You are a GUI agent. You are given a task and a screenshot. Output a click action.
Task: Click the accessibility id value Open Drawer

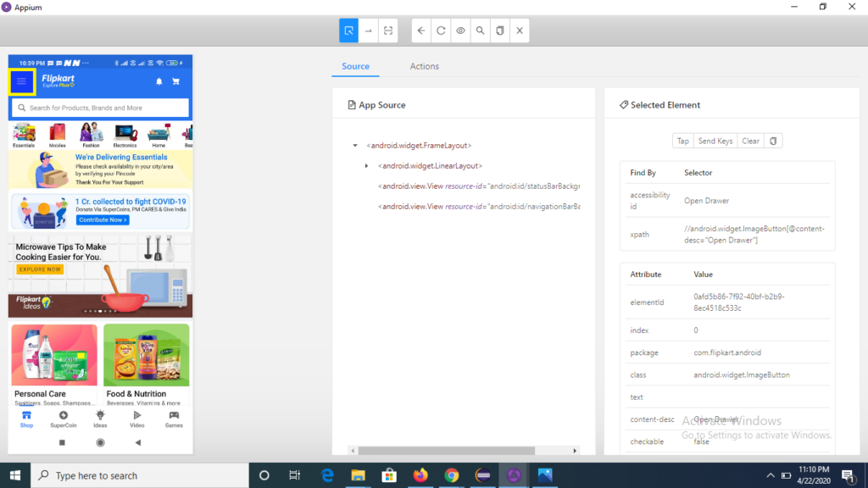point(706,201)
